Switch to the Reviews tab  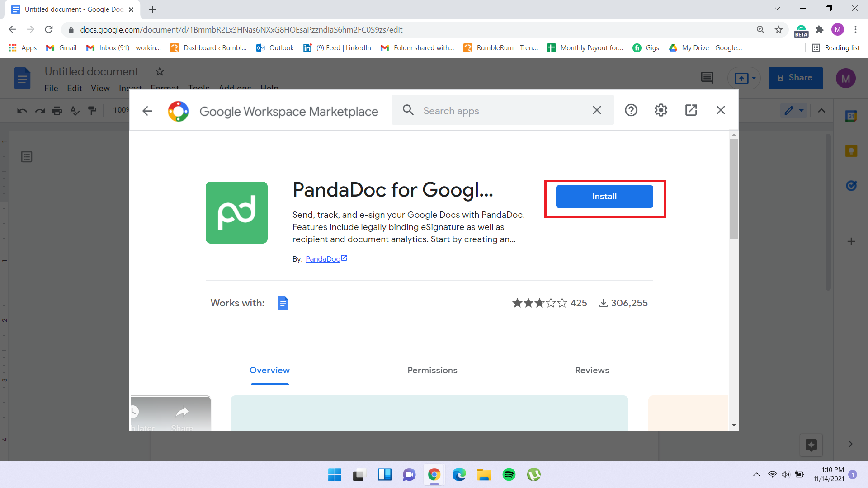(592, 370)
